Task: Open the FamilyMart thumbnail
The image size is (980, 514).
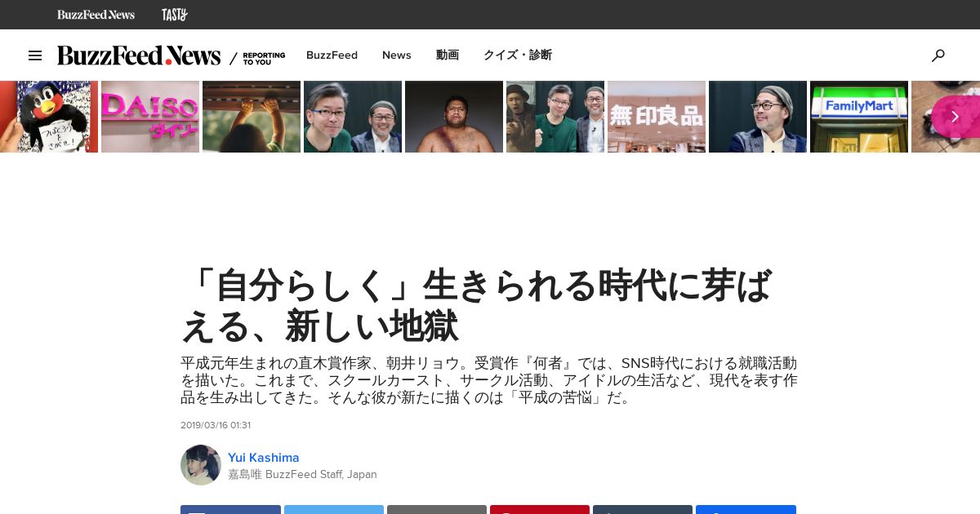Action: (x=859, y=117)
